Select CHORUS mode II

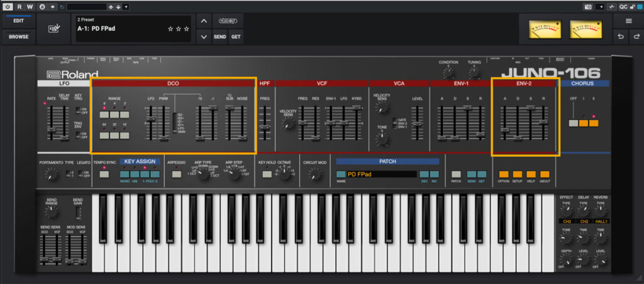click(x=594, y=123)
